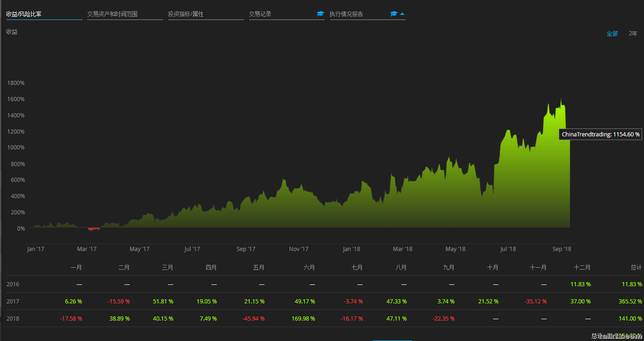Click the 2018 row label

coord(13,319)
